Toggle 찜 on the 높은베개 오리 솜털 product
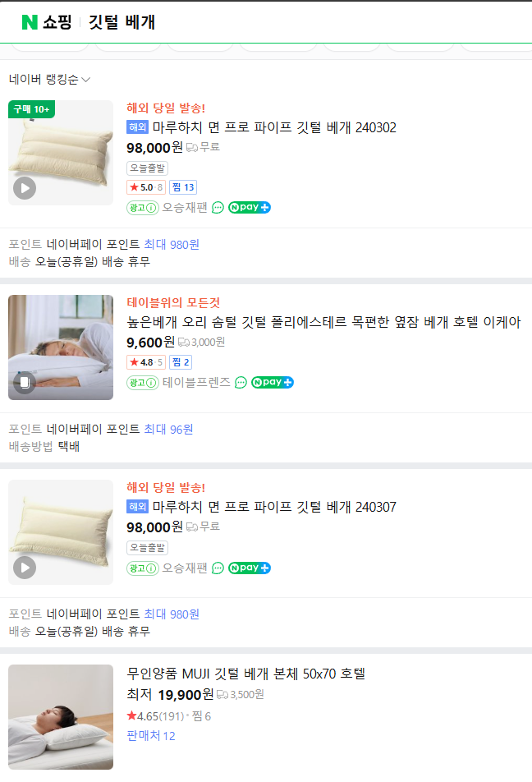532x782 pixels. 180,361
